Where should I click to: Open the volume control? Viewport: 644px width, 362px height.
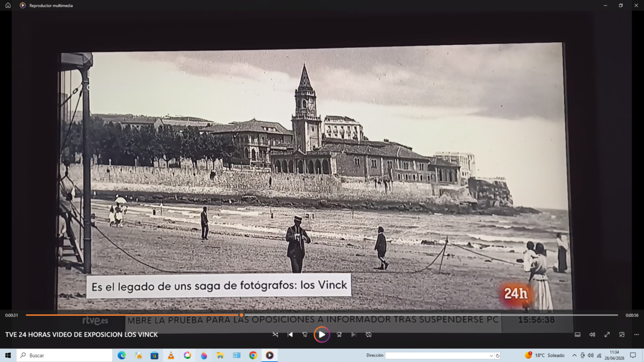click(x=592, y=335)
